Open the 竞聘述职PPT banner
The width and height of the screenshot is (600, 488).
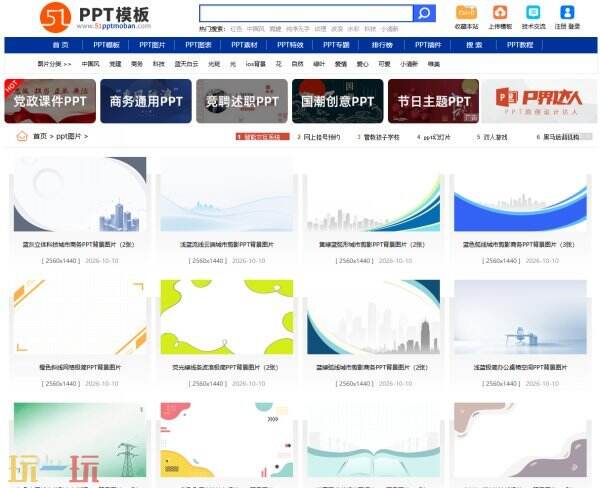[x=242, y=101]
